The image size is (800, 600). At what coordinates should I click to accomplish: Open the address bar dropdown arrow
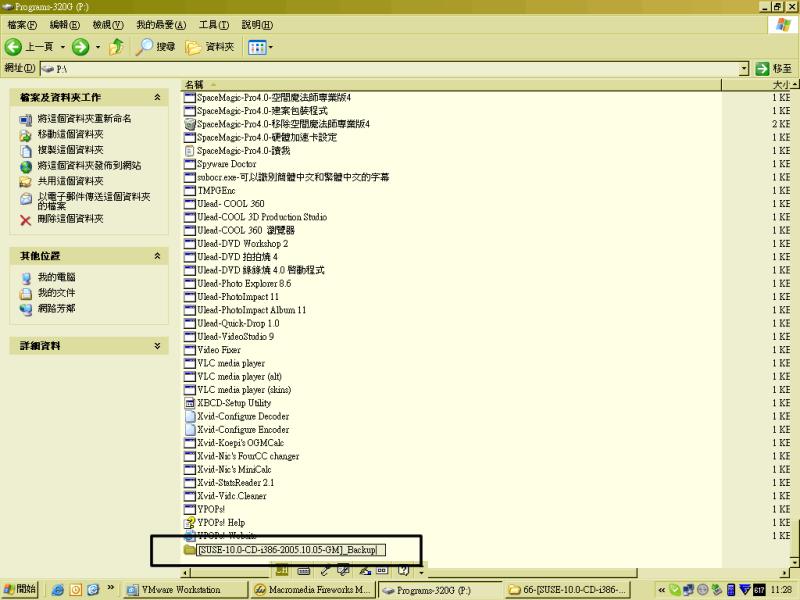(744, 68)
